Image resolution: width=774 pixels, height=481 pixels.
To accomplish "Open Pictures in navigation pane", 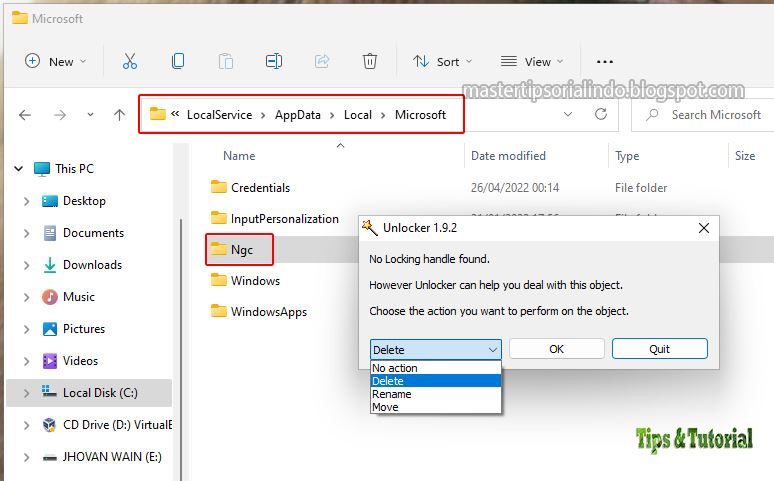I will [x=74, y=329].
